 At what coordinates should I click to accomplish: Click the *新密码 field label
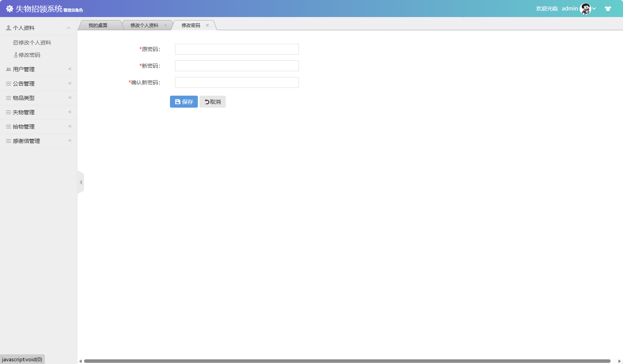150,66
